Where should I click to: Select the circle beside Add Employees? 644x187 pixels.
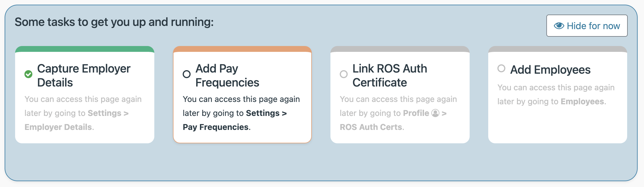coord(501,68)
